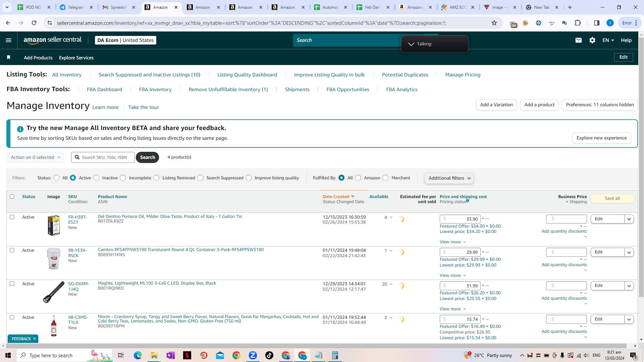
Task: Expand available quantity chevron for Maglite row
Action: (x=391, y=284)
